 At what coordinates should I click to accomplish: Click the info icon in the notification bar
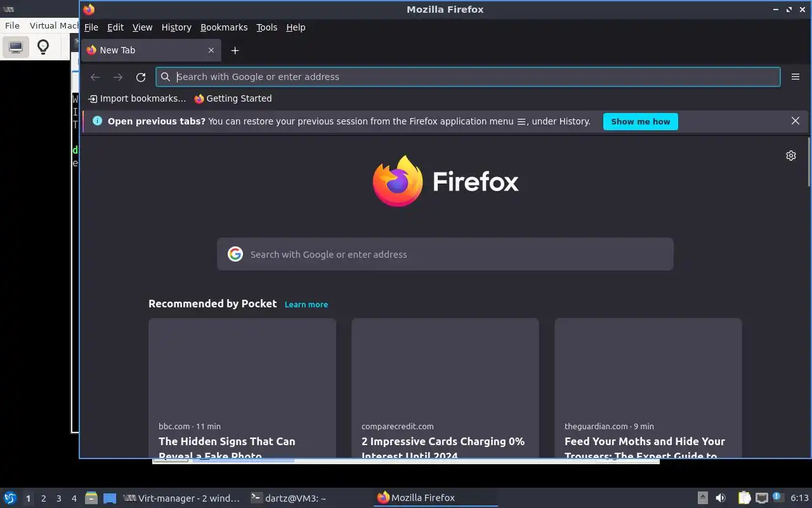97,121
